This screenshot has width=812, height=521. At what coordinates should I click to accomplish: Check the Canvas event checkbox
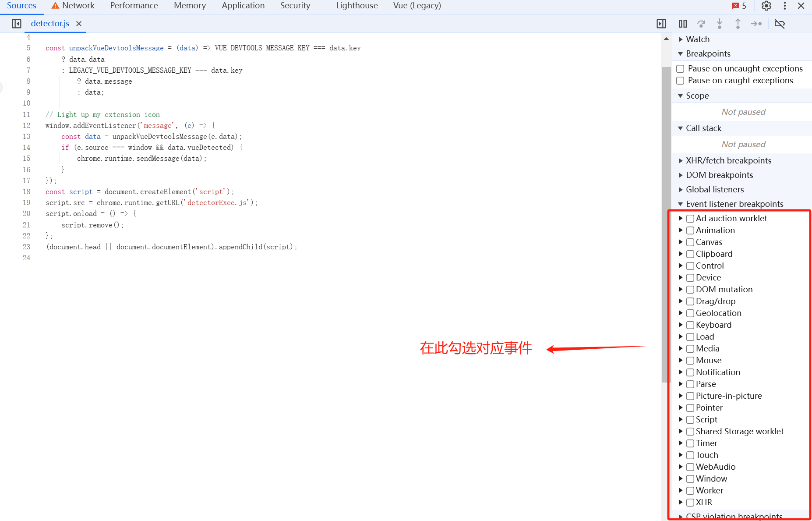coord(690,242)
